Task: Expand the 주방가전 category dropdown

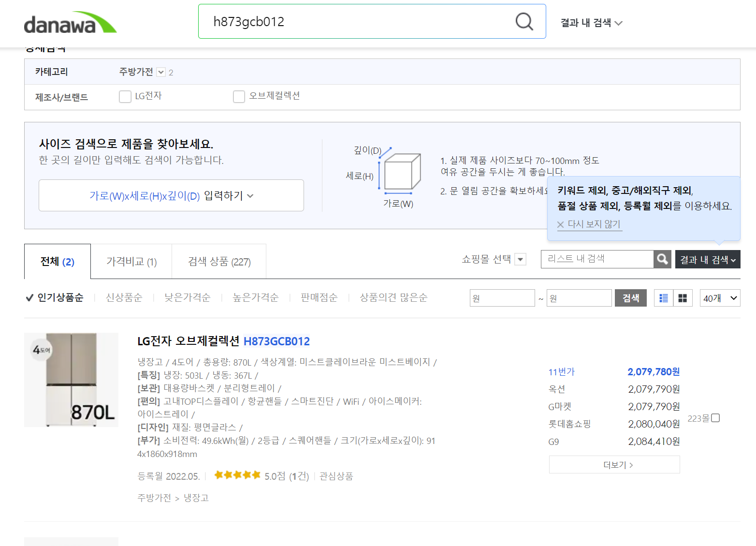Action: 161,72
